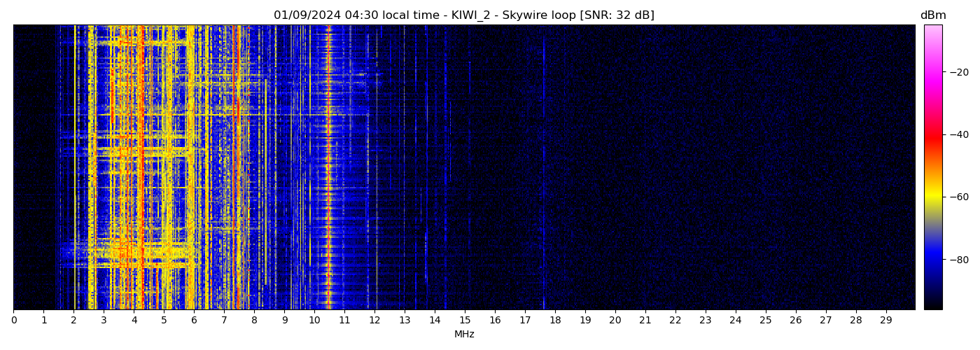Click the MHz x-axis label
This screenshot has width=980, height=350.
[464, 335]
